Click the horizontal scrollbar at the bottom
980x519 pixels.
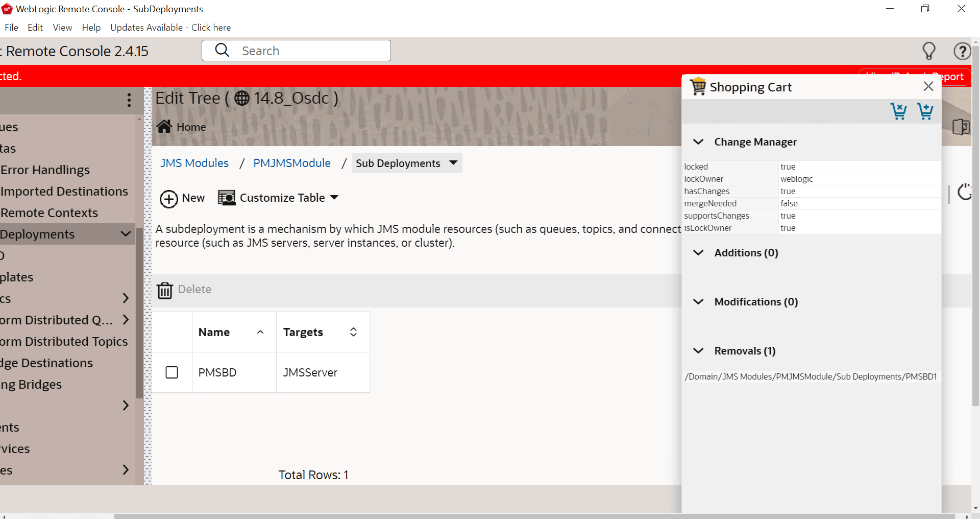pyautogui.click(x=534, y=516)
